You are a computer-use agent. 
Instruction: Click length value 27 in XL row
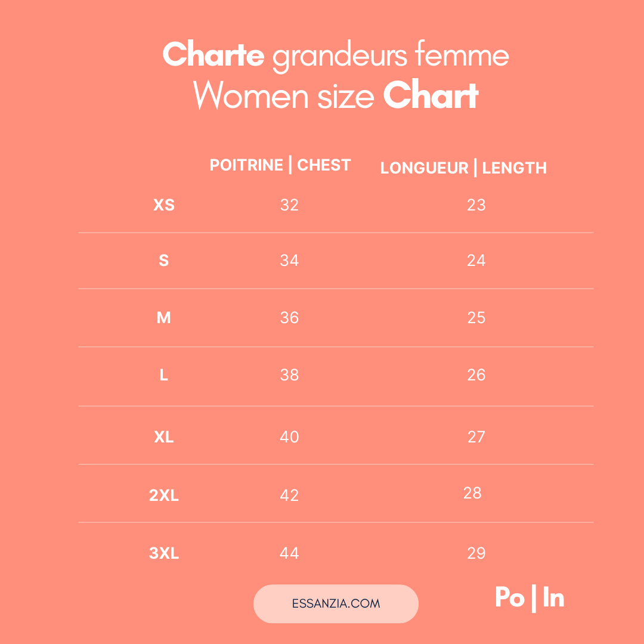(x=476, y=437)
